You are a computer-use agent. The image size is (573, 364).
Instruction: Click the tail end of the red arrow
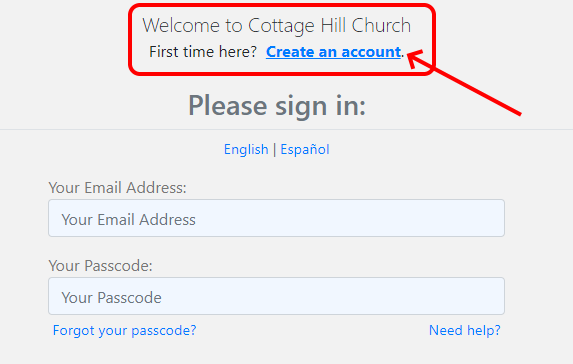[517, 113]
